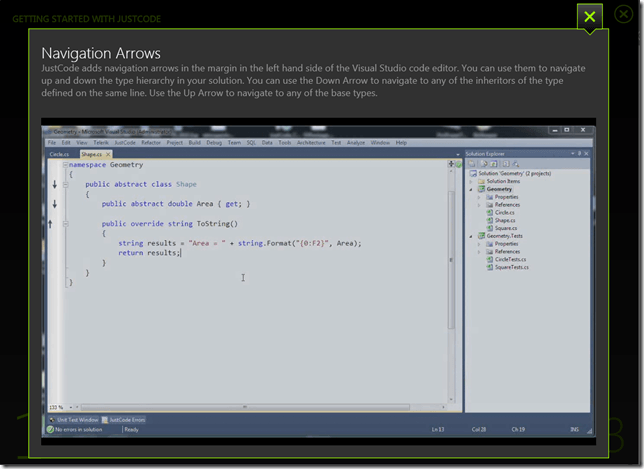Click the down arrow beside class Shape
Image resolution: width=644 pixels, height=469 pixels.
tap(55, 184)
